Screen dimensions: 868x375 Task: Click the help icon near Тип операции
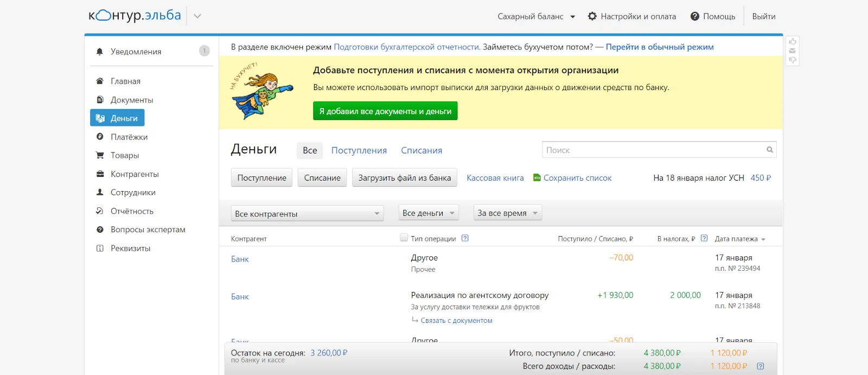point(465,238)
